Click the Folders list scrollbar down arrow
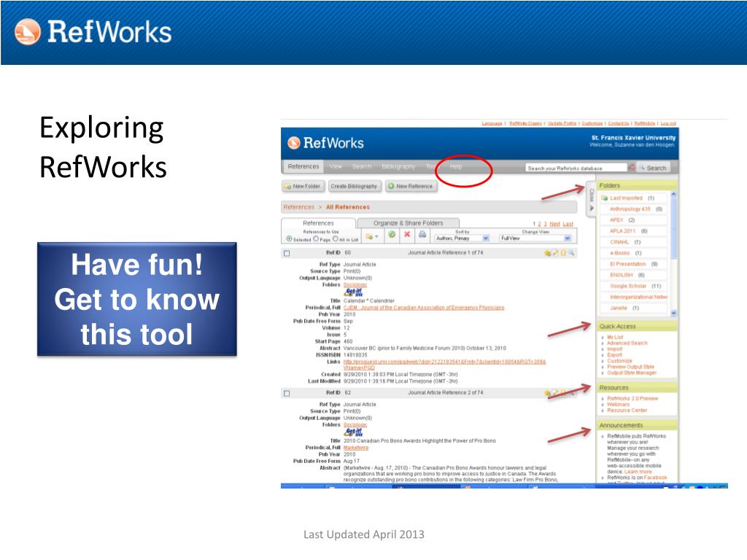The image size is (747, 560). pos(673,313)
